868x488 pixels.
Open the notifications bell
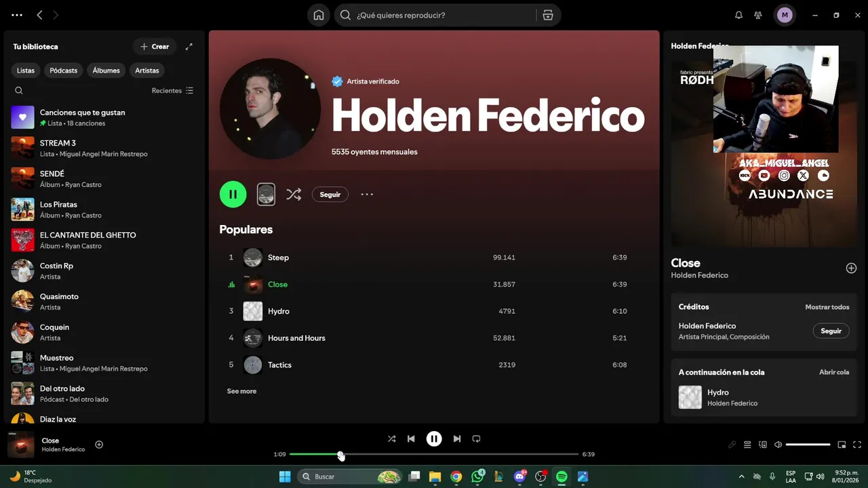[739, 15]
